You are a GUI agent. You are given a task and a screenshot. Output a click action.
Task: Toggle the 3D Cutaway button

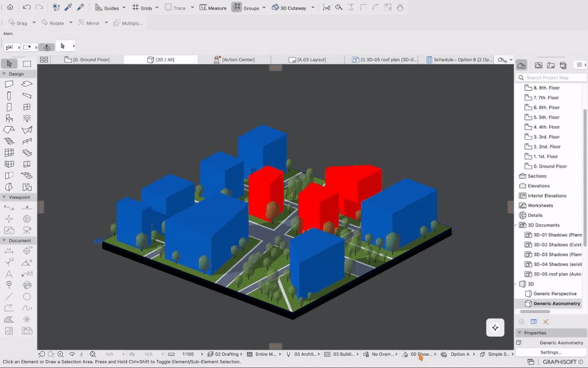(289, 7)
